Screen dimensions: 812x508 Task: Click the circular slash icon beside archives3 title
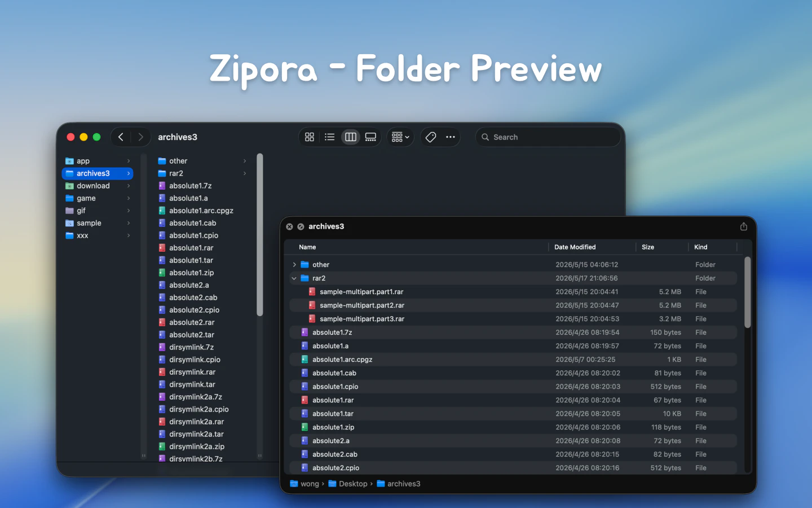point(301,226)
